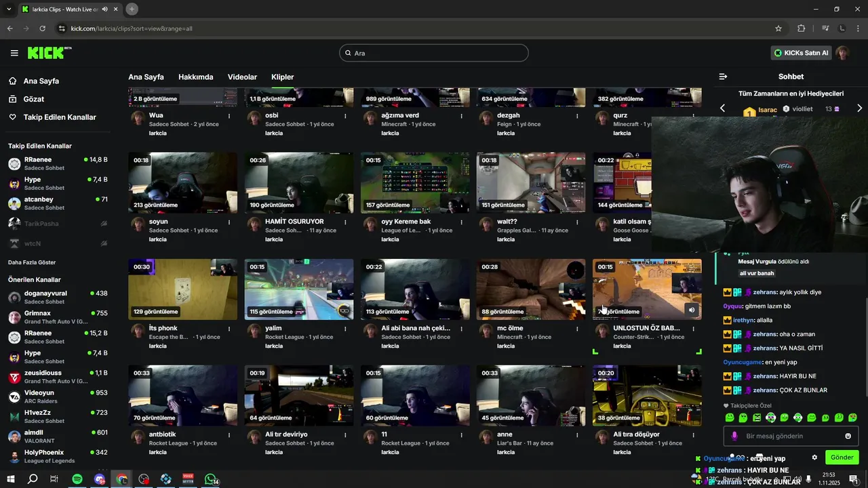This screenshot has height=488, width=868.
Task: Mute the larkcia Clips browser tab audio
Action: click(x=104, y=9)
